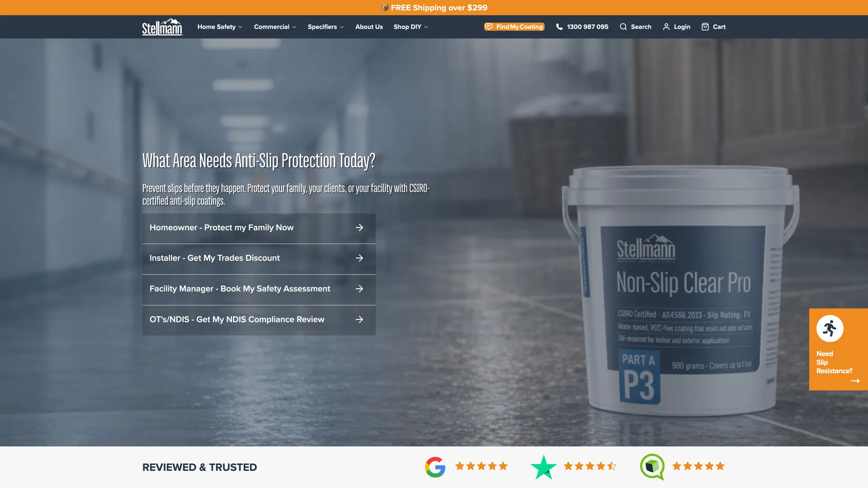Select Homeowner - Protect my Family Now
This screenshot has width=868, height=488.
click(x=259, y=228)
